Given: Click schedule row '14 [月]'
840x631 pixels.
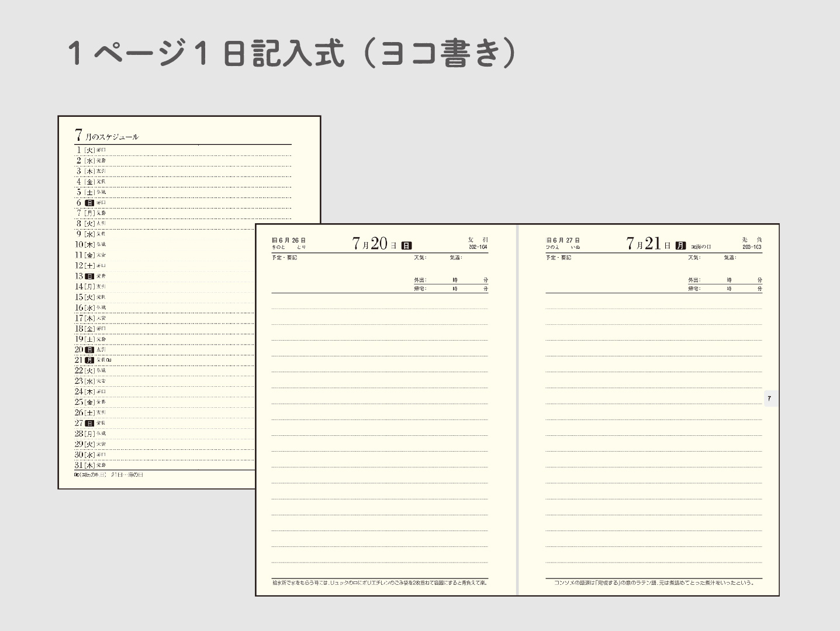Looking at the screenshot, I should click(165, 287).
